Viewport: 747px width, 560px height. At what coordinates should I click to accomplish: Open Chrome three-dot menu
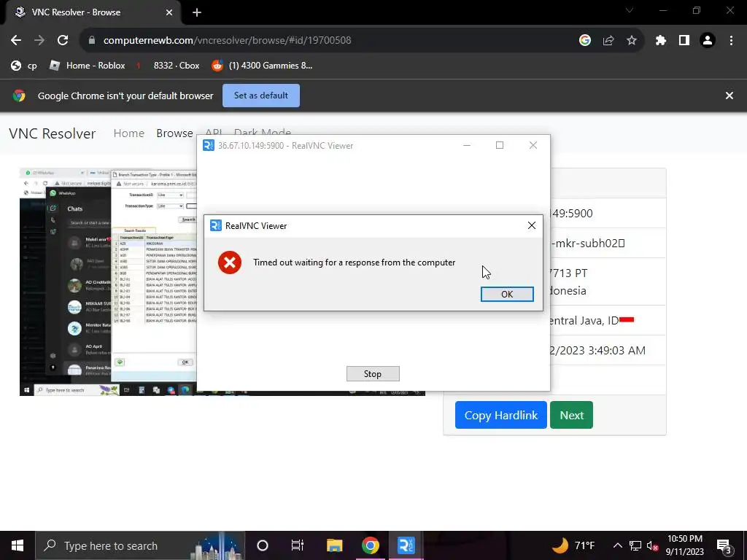[x=731, y=40]
